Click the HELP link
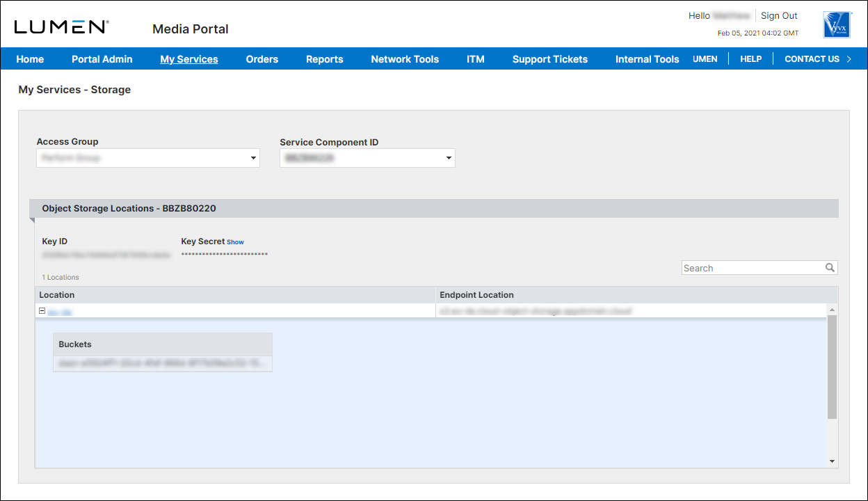This screenshot has width=868, height=501. [751, 59]
